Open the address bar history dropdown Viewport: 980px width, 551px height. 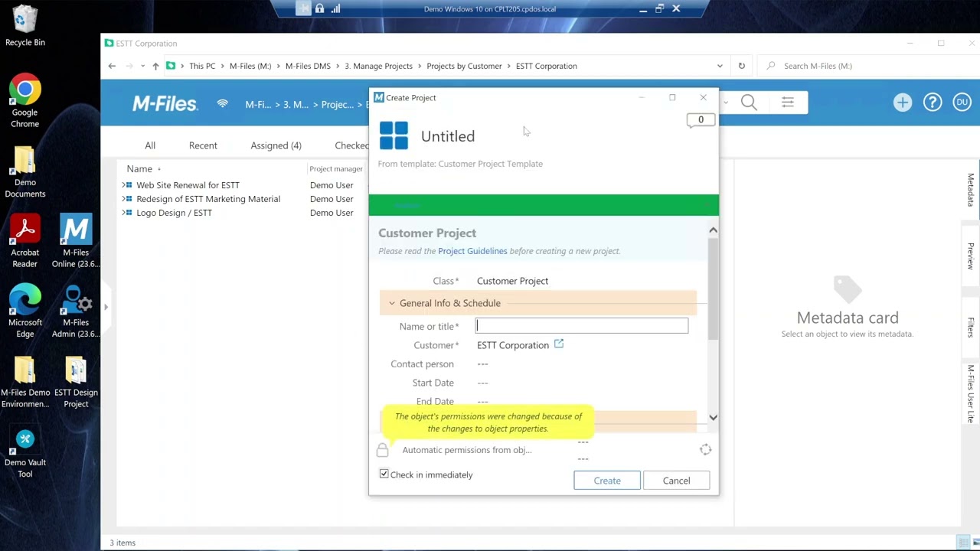[x=720, y=66]
